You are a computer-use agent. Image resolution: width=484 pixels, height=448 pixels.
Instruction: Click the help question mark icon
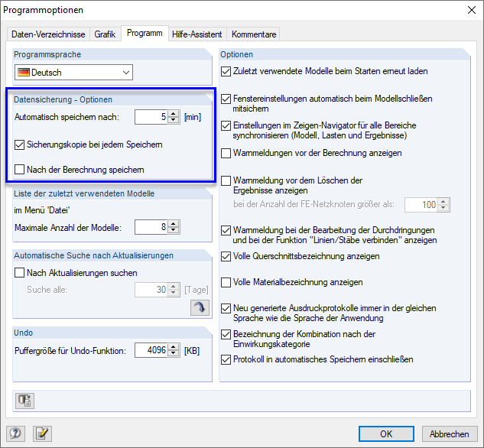pos(16,433)
